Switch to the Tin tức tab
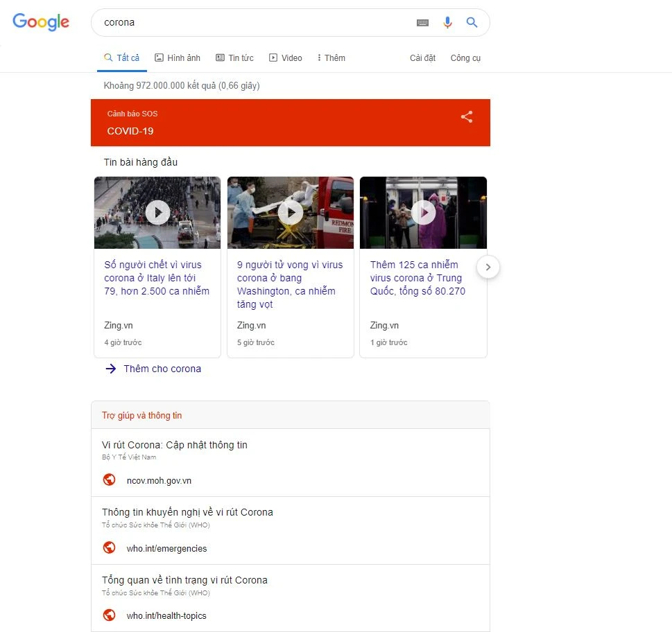 coord(234,58)
